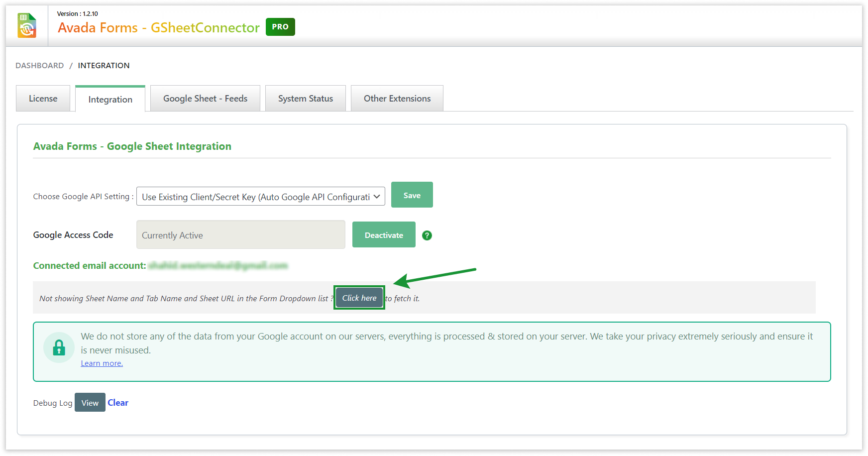868x456 pixels.
Task: Click the Avada Forms - GSheetConnector title
Action: click(158, 27)
